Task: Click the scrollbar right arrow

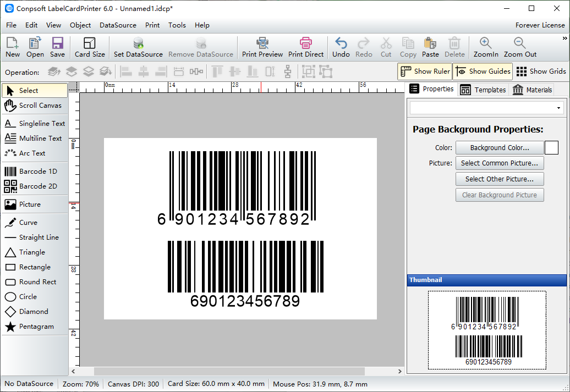Action: point(400,371)
